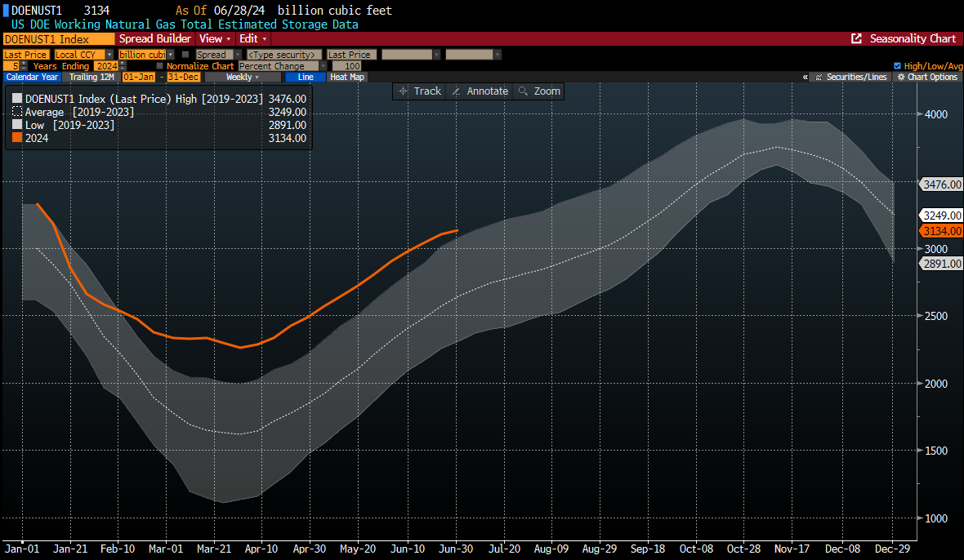The height and width of the screenshot is (560, 964).
Task: Select the Calendar Year tab
Action: click(x=32, y=78)
